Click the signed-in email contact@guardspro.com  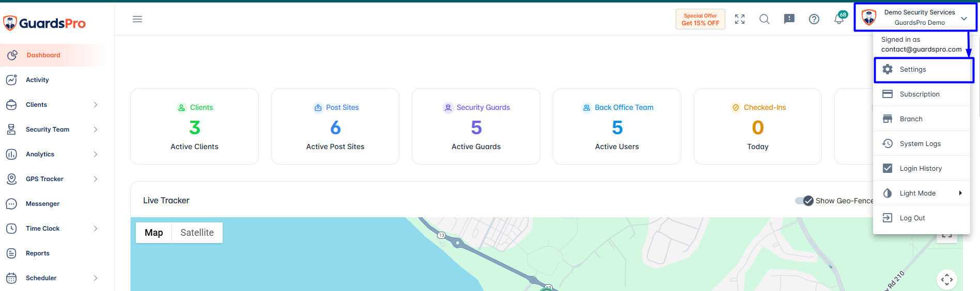coord(921,50)
